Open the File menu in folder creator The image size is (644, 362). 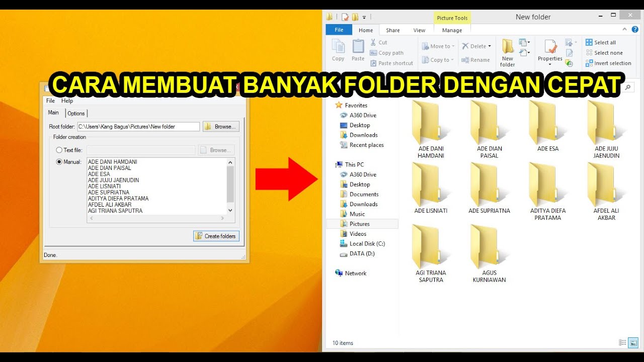pos(50,101)
